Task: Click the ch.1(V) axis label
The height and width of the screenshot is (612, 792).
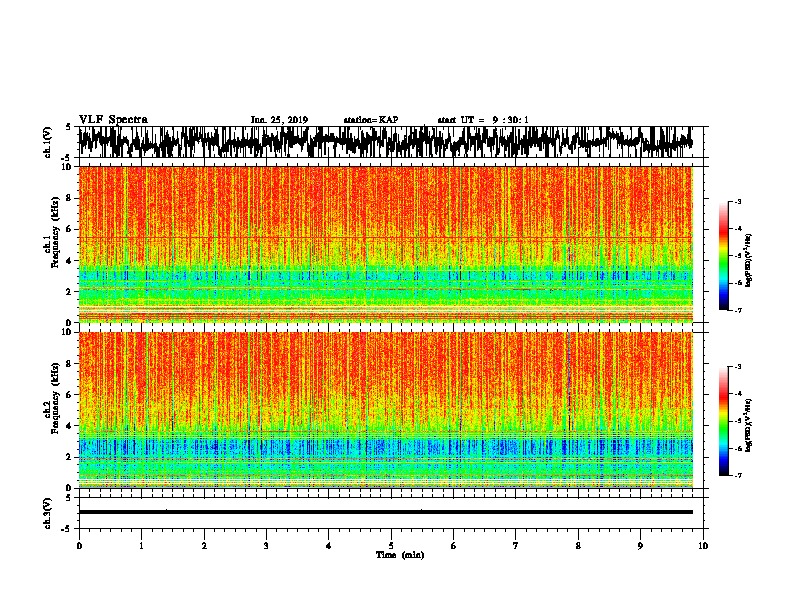Action: 48,142
